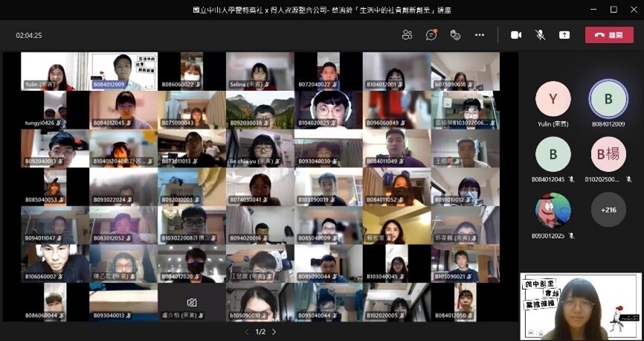Screen dimensions: 644x341
Task: Select the B093022024 video tile
Action: tap(123, 187)
